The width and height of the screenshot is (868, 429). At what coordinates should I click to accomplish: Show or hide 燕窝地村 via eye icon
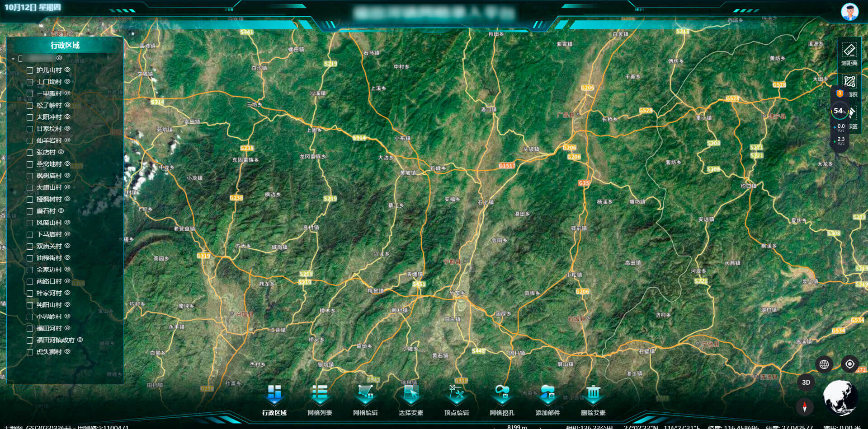(67, 163)
